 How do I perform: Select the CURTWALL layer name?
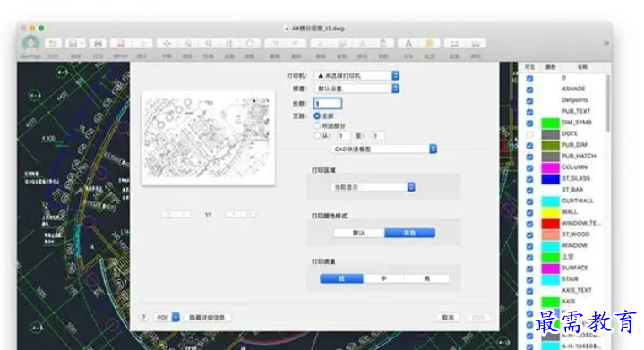coord(578,201)
